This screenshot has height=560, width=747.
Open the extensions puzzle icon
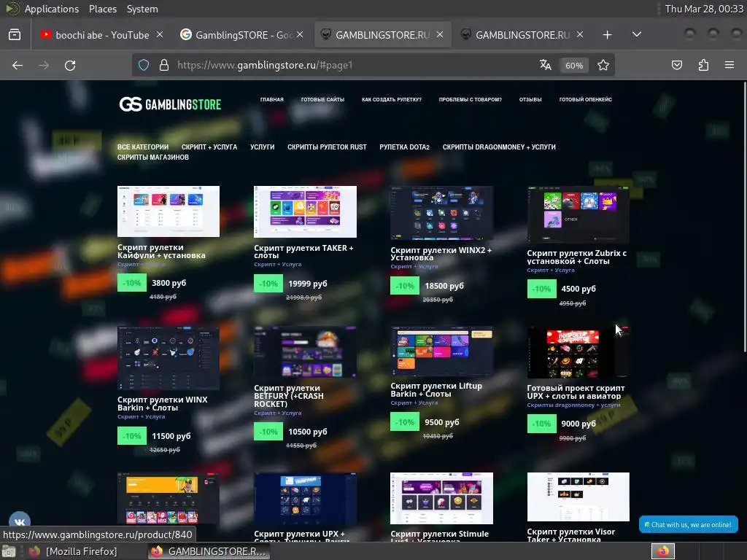703,65
